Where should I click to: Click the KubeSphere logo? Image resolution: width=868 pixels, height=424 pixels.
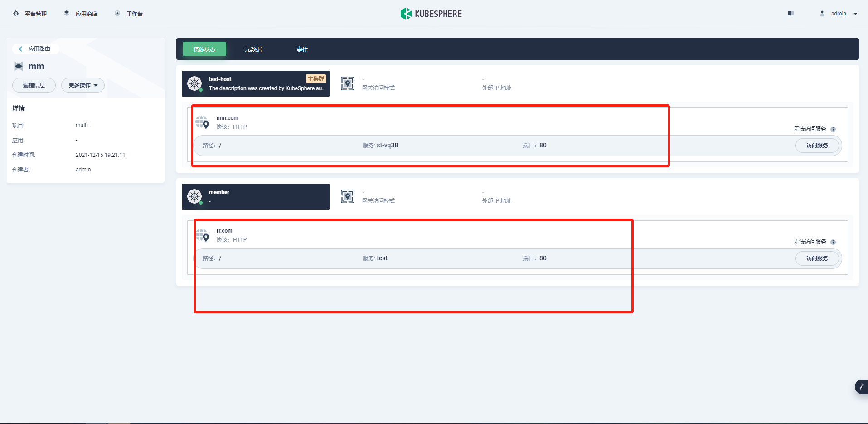(x=431, y=14)
